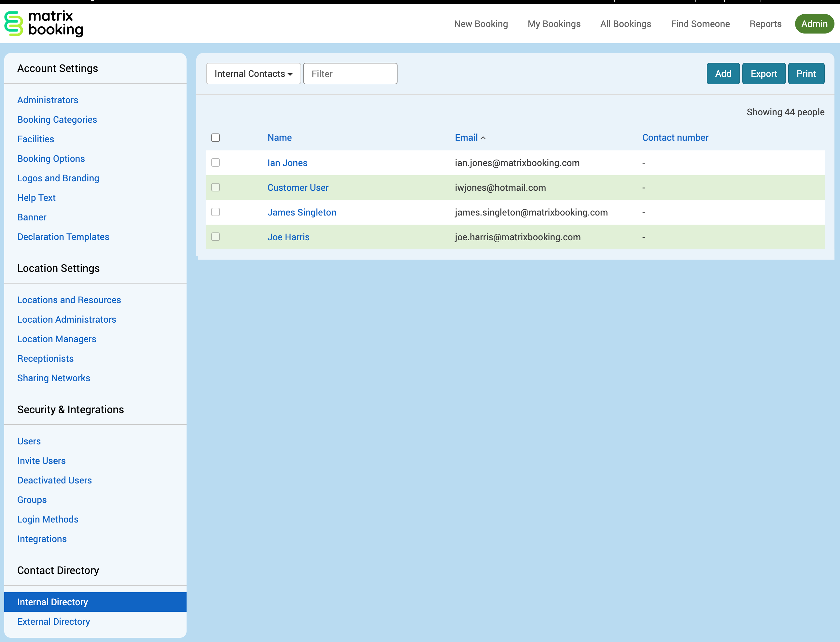840x642 pixels.
Task: Open New Booking in top navigation
Action: tap(481, 24)
